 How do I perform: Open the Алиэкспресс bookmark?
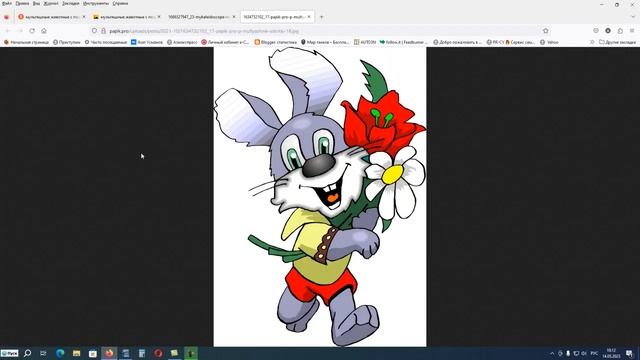pyautogui.click(x=182, y=42)
